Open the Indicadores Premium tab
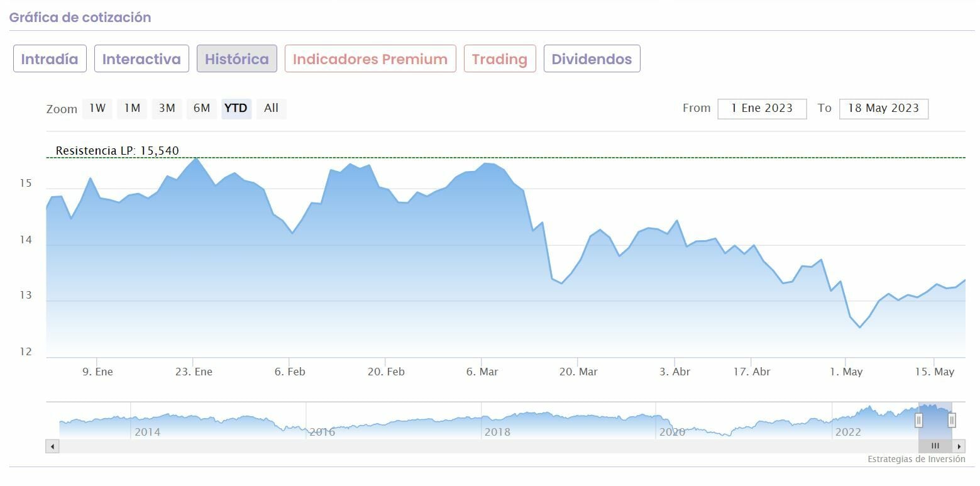The image size is (980, 486). 370,59
